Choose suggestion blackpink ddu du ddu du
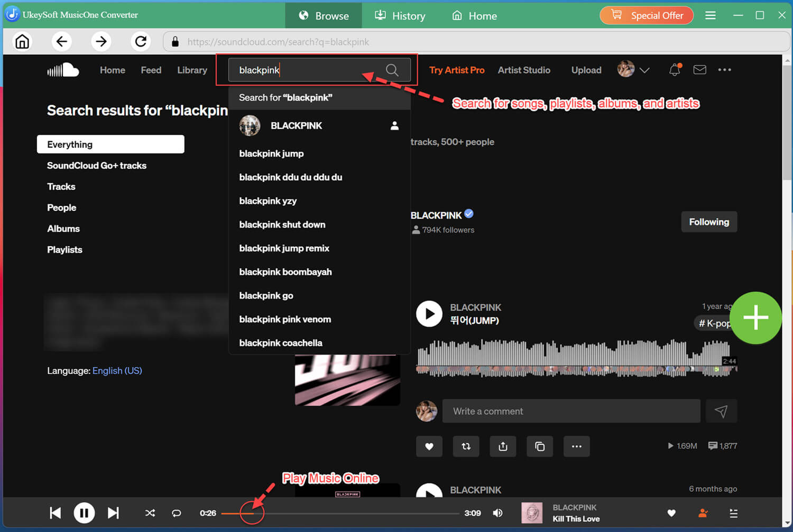 [319, 177]
